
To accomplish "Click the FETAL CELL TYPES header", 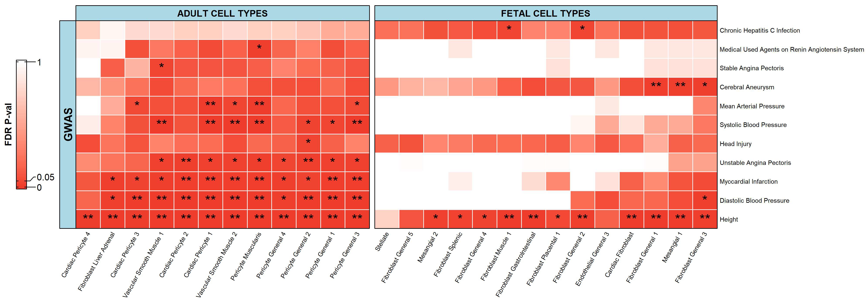I will pos(545,14).
